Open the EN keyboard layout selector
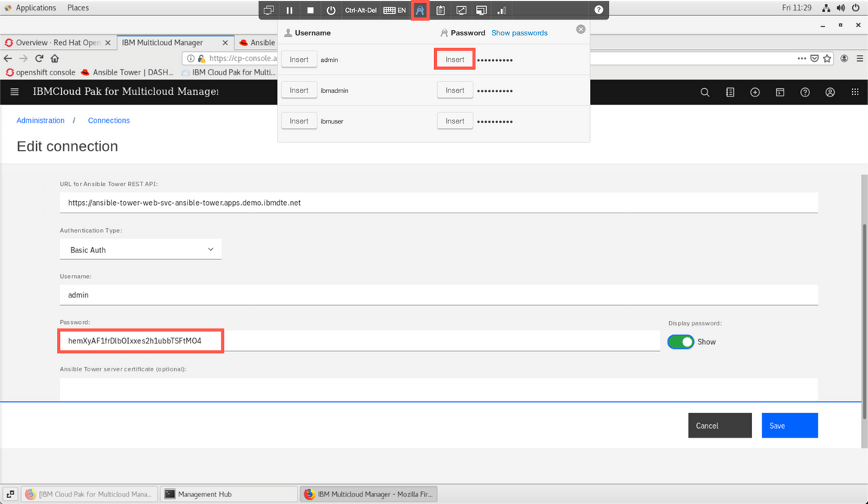This screenshot has width=868, height=504. pos(395,10)
